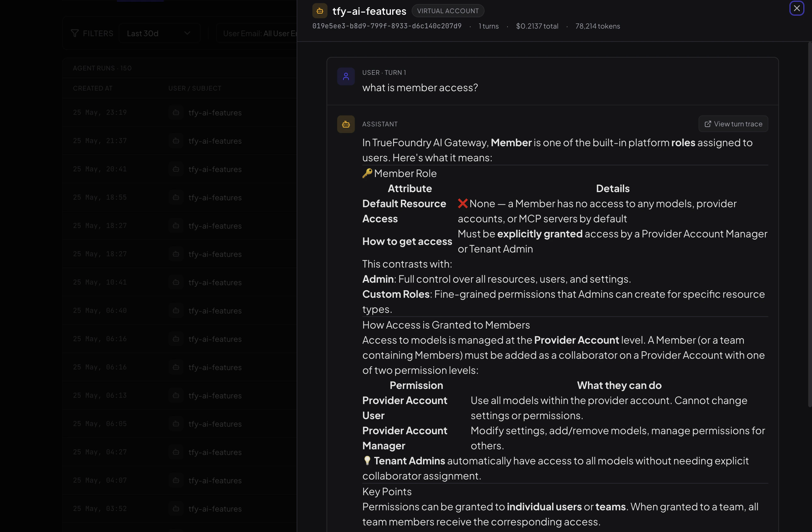812x532 pixels.
Task: Click the '$0.2137 total' cost text
Action: tap(537, 26)
